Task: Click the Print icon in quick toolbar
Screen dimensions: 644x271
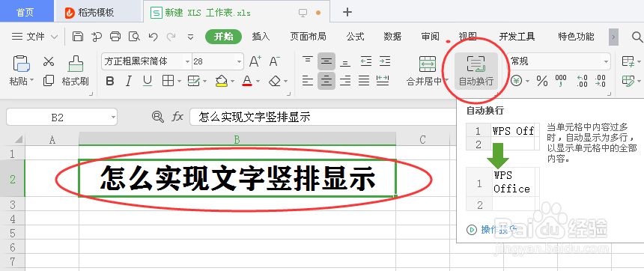Action: pos(115,37)
